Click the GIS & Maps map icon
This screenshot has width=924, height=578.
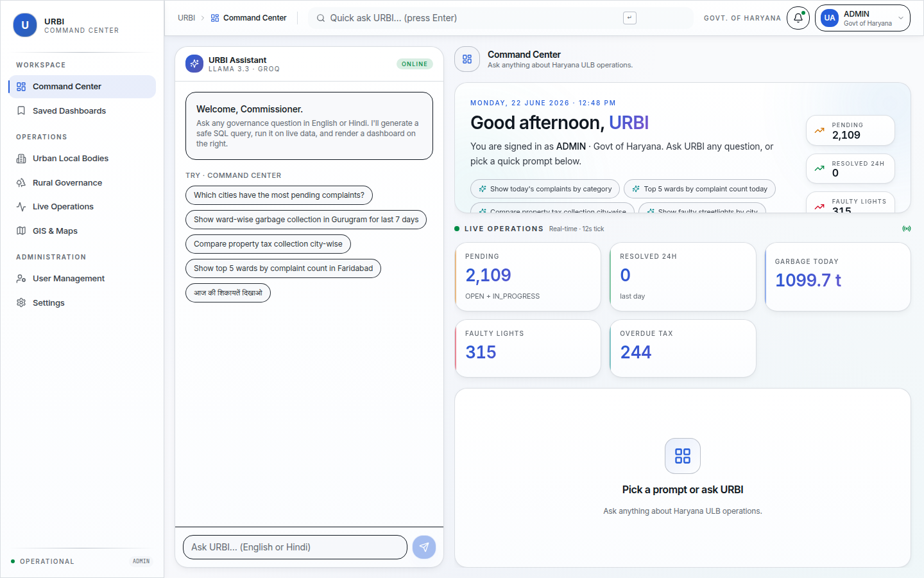tap(21, 231)
